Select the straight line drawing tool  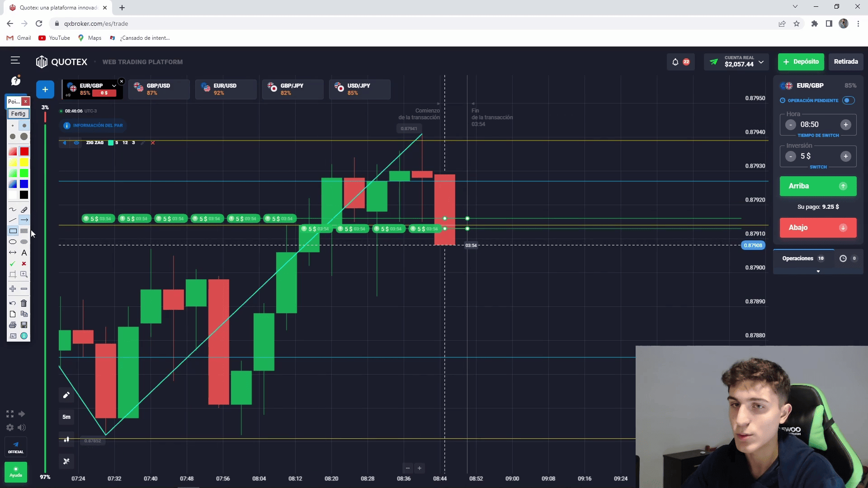click(13, 220)
